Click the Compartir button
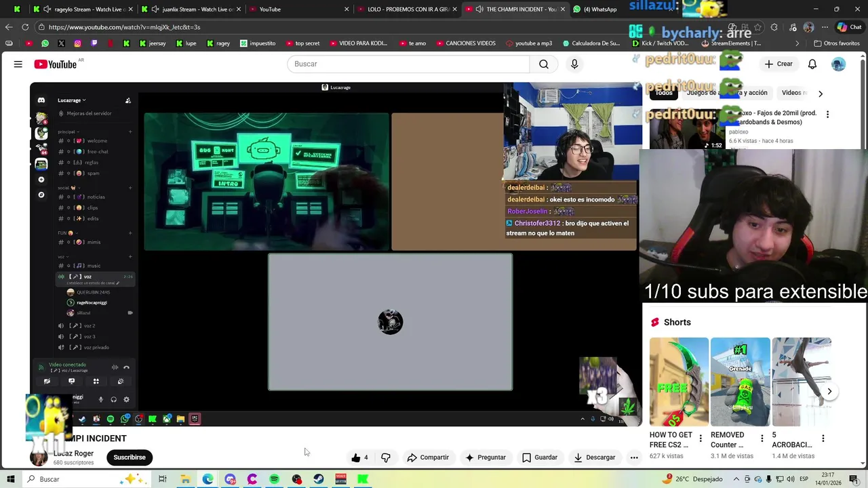The width and height of the screenshot is (868, 488). pyautogui.click(x=428, y=457)
